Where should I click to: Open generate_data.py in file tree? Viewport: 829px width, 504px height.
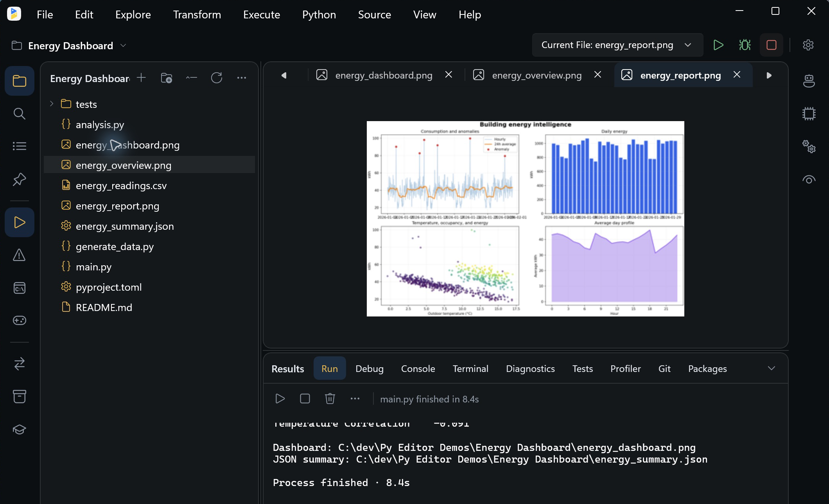tap(149, 246)
